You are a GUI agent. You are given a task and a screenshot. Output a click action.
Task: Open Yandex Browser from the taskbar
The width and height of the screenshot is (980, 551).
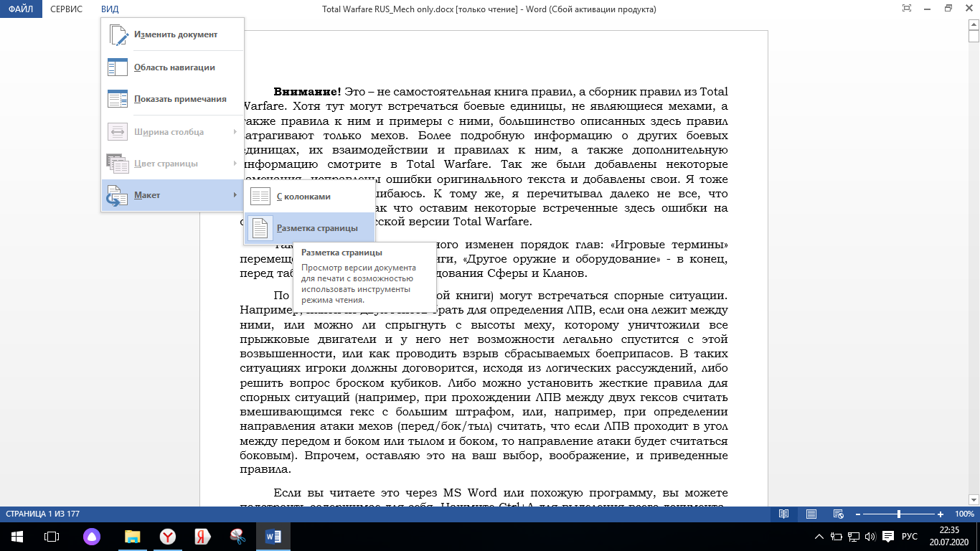coord(166,537)
